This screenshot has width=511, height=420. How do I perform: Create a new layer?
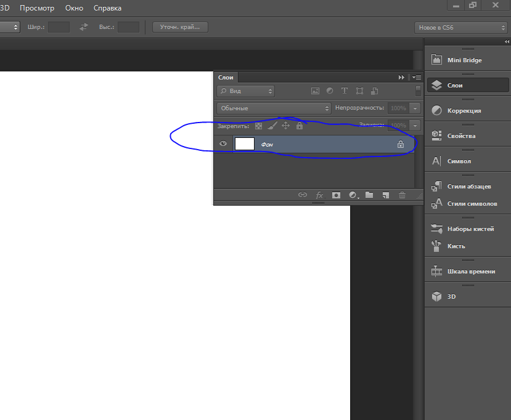[386, 195]
